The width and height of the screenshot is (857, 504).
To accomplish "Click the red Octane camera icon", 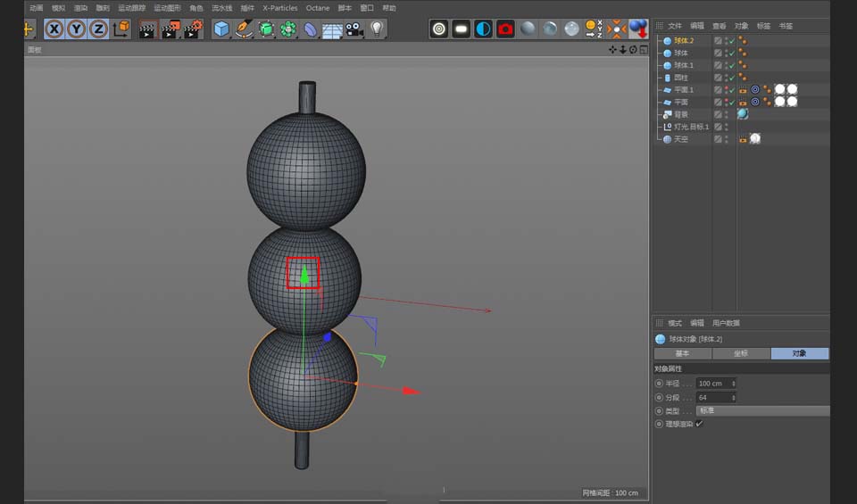I will click(505, 29).
